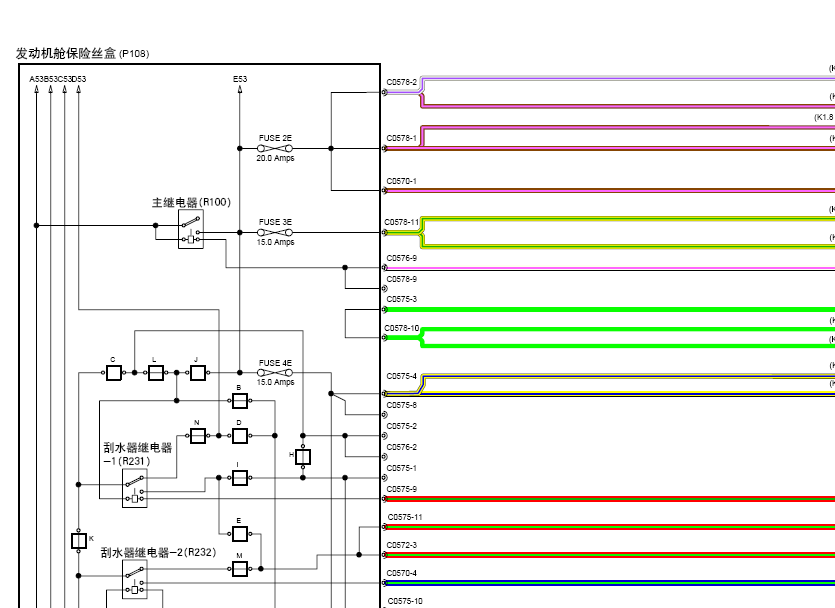Click the red-green wire at C0575-11
This screenshot has width=835, height=608.
point(610,527)
